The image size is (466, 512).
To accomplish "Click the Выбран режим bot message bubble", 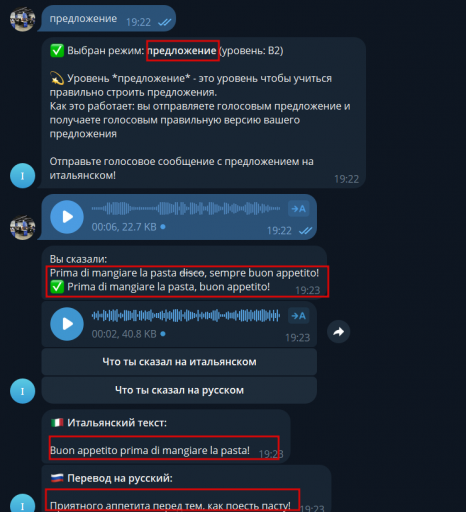I will (x=204, y=113).
